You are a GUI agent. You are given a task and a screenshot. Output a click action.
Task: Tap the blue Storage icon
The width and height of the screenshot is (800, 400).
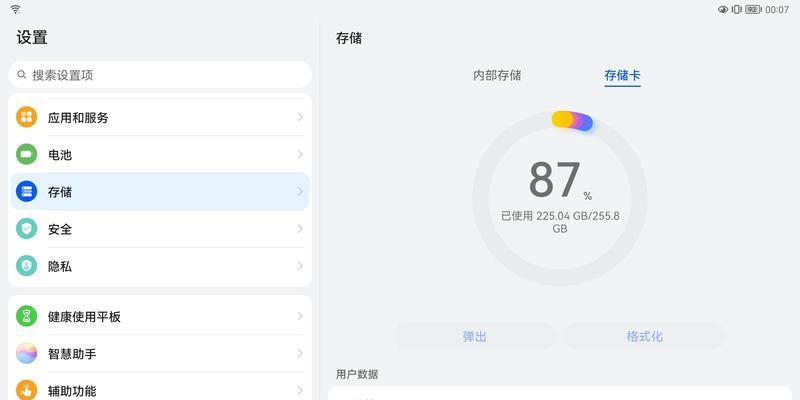[x=27, y=191]
